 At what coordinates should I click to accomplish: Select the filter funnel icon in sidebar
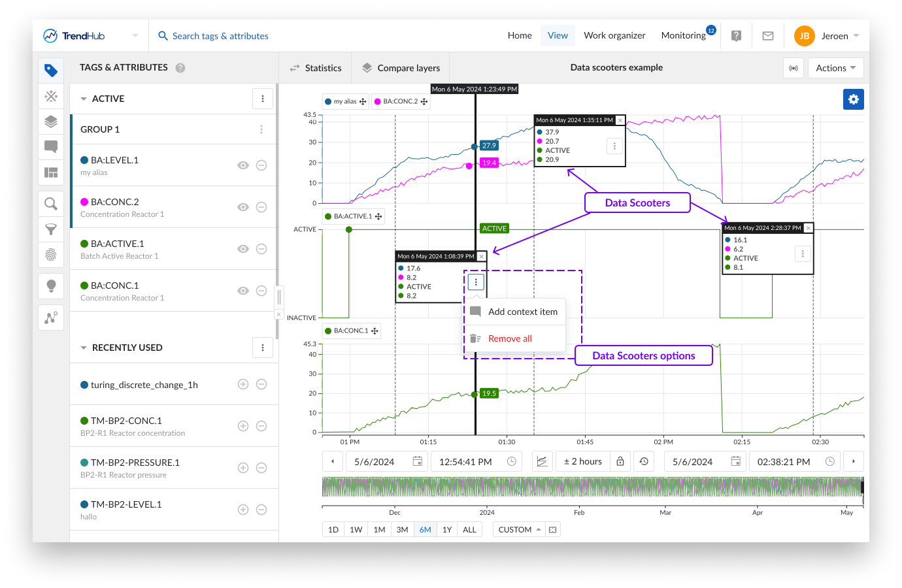click(x=51, y=229)
